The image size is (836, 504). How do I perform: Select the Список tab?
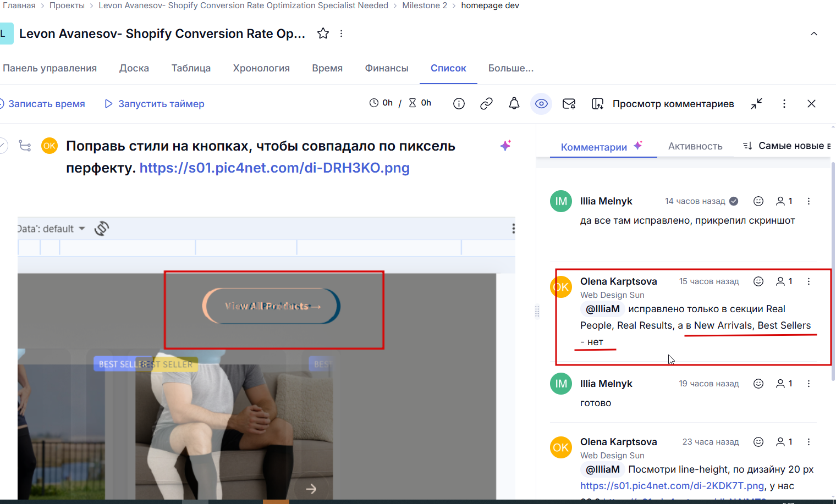click(x=448, y=68)
